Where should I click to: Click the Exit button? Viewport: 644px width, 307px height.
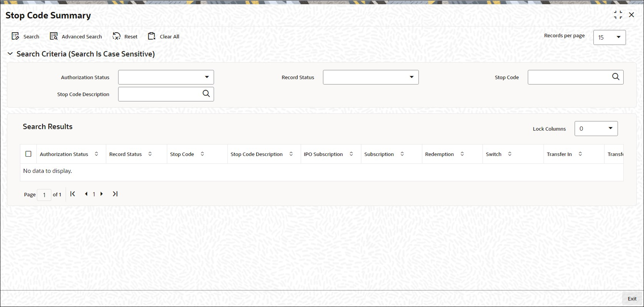[x=632, y=299]
